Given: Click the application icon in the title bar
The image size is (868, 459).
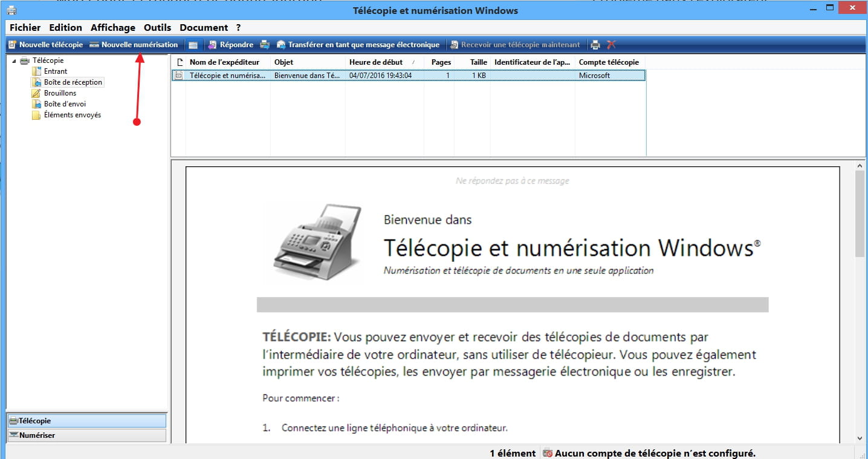Looking at the screenshot, I should [11, 10].
